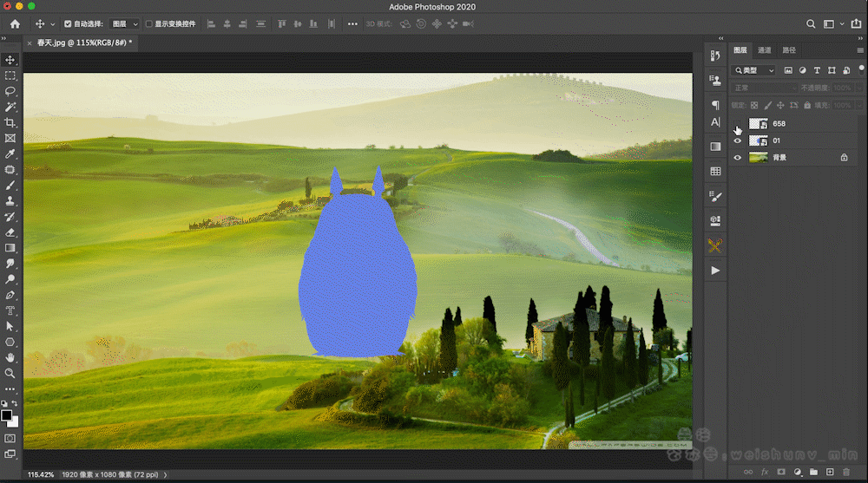The width and height of the screenshot is (868, 483).
Task: Select the 春天.jpg document tab
Action: [x=84, y=42]
